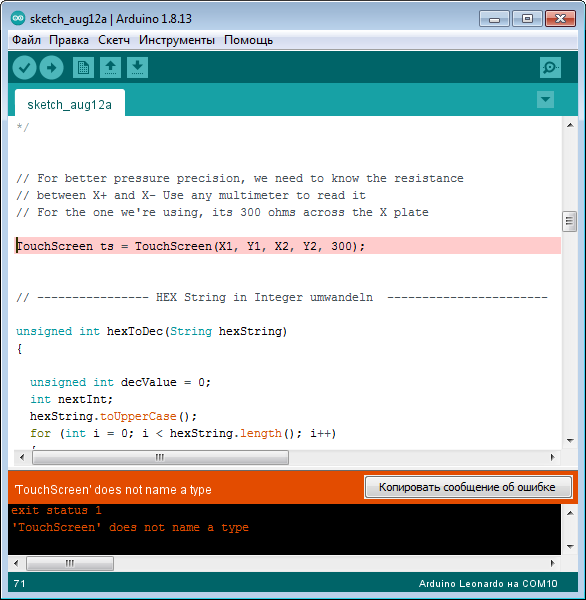Click the 'HEX String in Integer umwandeln' comment
The image size is (586, 600).
click(281, 297)
